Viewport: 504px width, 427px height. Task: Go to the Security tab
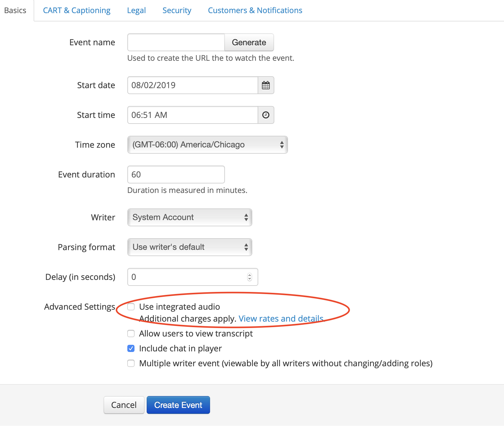177,10
